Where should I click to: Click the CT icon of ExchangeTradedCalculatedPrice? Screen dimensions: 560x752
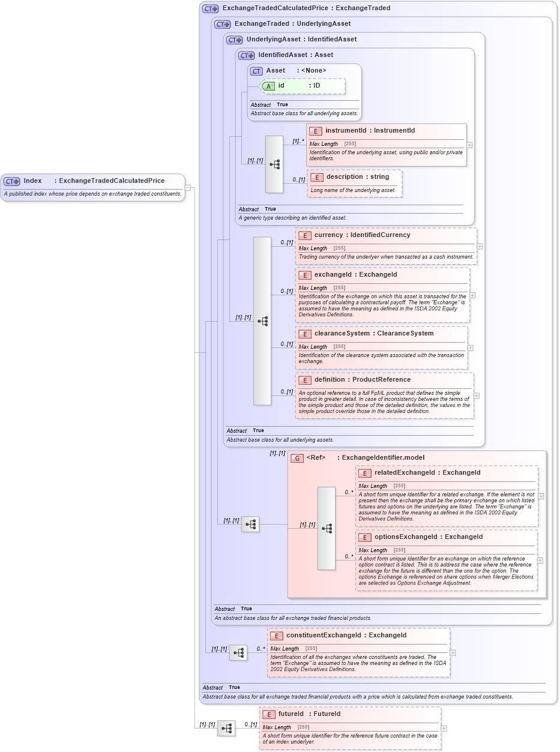pyautogui.click(x=210, y=8)
